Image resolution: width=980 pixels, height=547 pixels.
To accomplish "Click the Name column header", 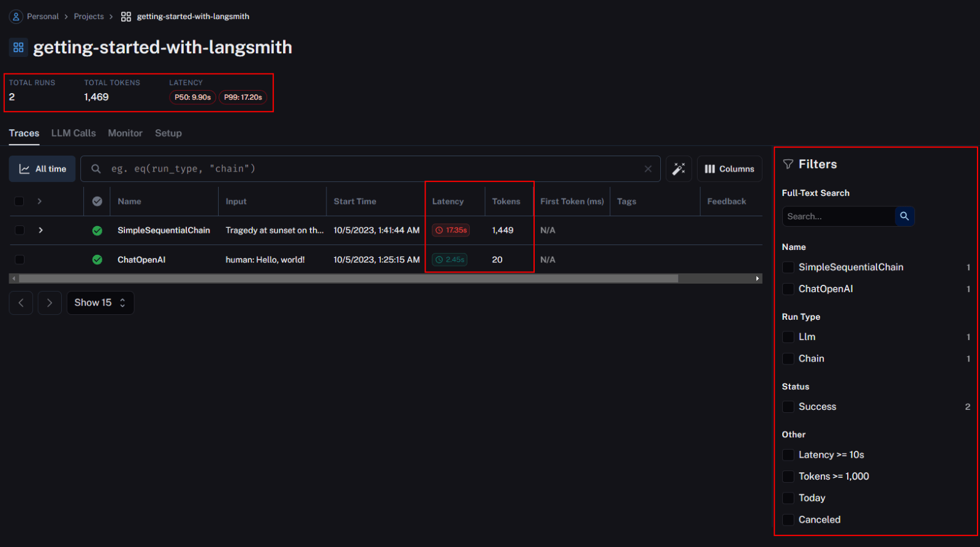I will coord(129,201).
